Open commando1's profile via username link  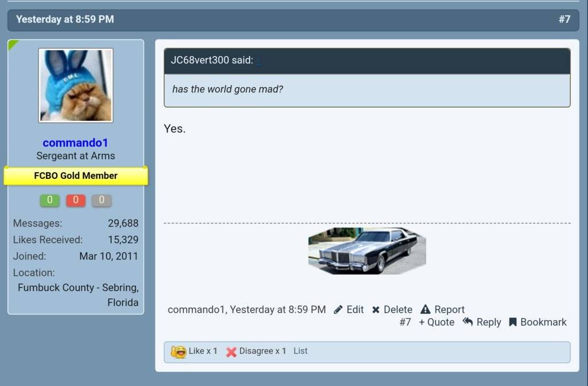point(75,142)
